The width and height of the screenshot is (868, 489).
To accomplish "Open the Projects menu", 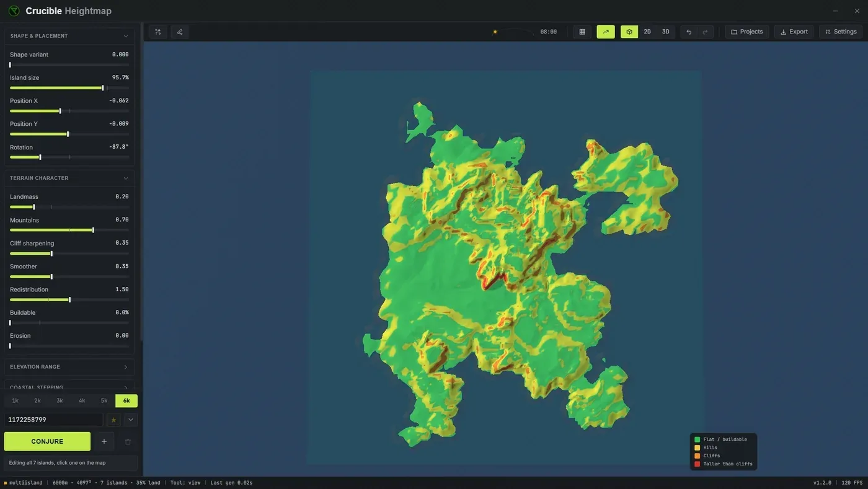I will 747,32.
